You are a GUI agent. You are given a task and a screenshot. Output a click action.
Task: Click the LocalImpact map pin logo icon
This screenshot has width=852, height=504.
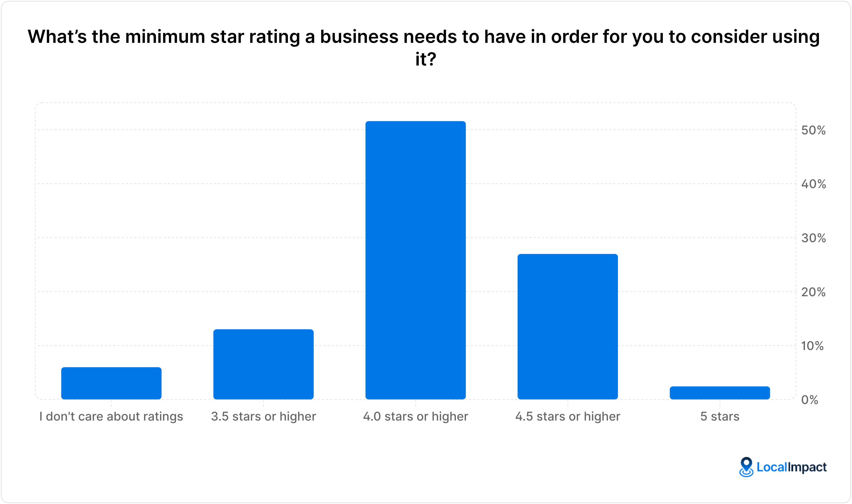[x=746, y=467]
